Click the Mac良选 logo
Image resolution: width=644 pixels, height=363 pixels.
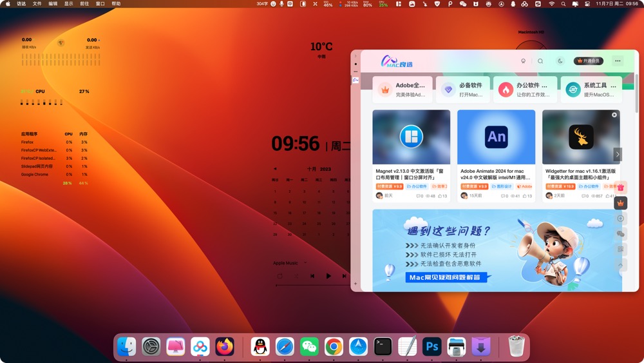[x=397, y=62]
